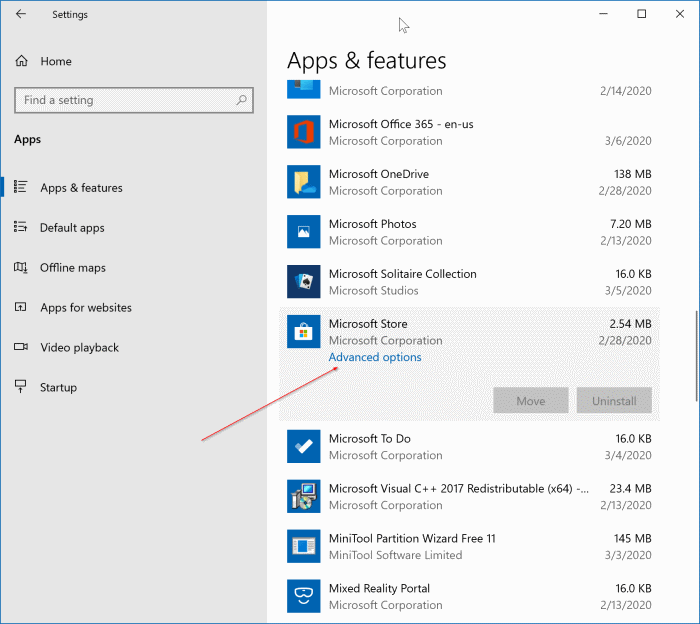Select the Microsoft Office 365 app icon
The image size is (700, 624).
[304, 132]
